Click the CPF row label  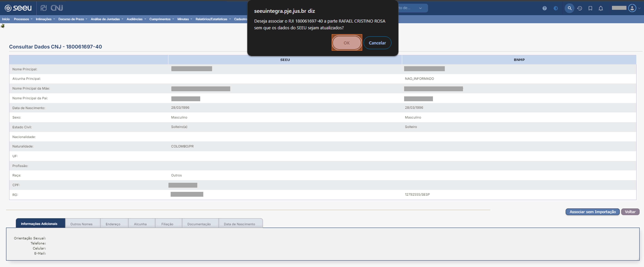point(16,185)
